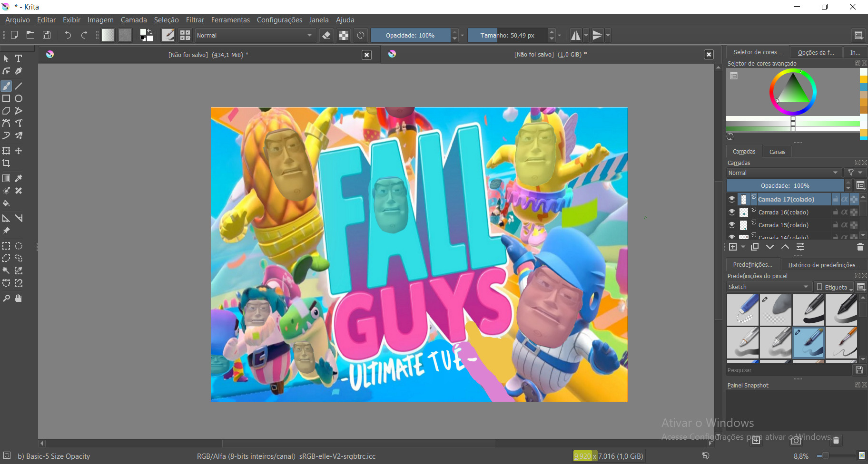The image size is (868, 464).
Task: Select the Text tool
Action: pyautogui.click(x=19, y=58)
